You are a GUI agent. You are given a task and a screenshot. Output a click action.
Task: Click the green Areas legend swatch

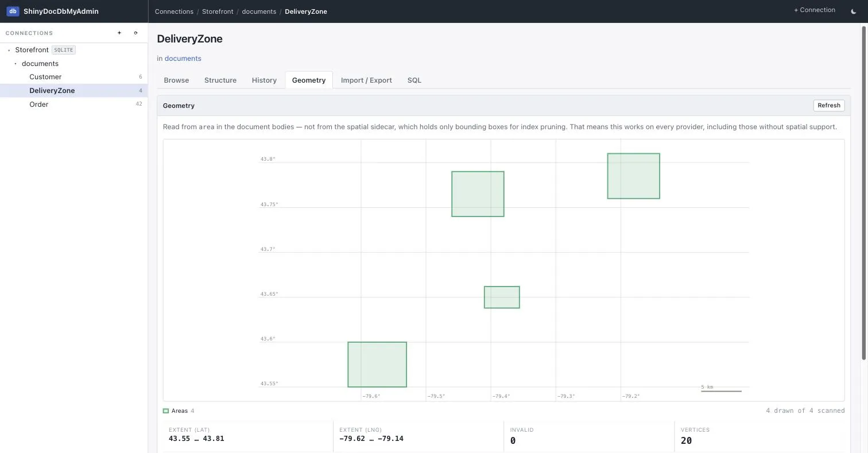coord(166,411)
